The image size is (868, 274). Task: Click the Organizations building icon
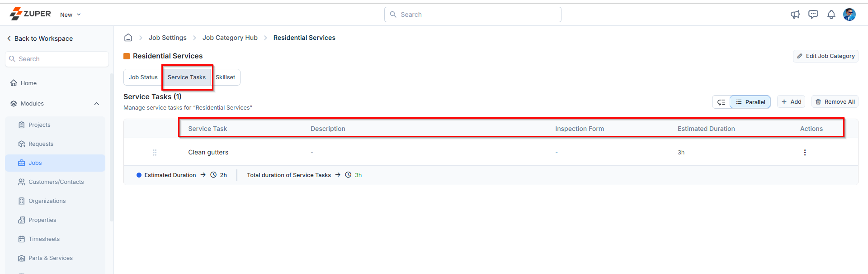coord(21,201)
